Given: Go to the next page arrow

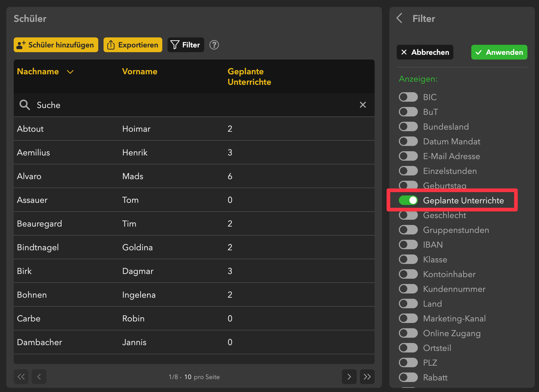Looking at the screenshot, I should pos(349,377).
